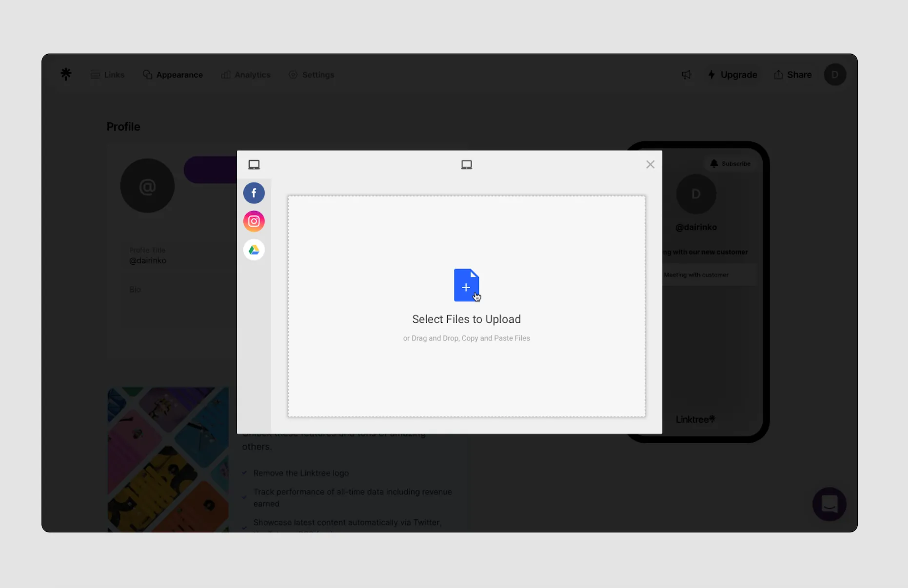Image resolution: width=908 pixels, height=588 pixels.
Task: Select My Device source in sidebar
Action: [254, 165]
